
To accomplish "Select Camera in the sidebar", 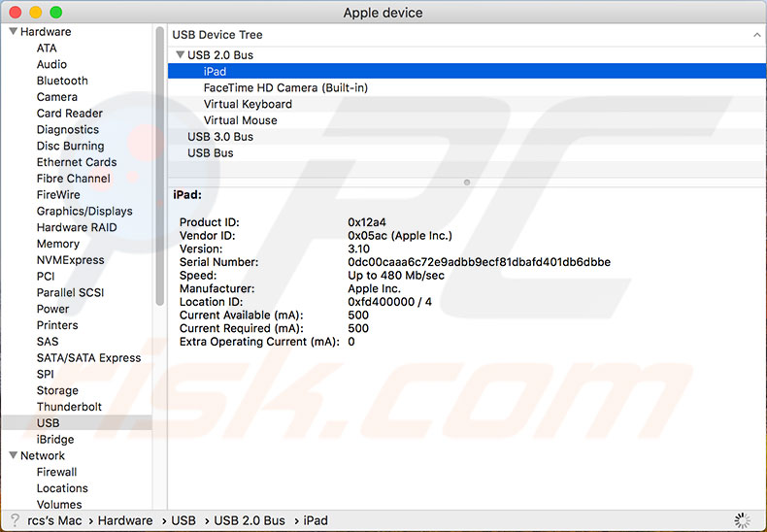I will (56, 97).
